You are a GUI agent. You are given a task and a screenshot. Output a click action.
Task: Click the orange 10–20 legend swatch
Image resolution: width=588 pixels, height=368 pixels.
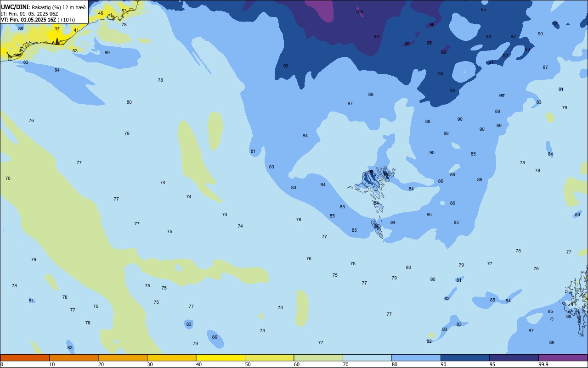tap(73, 357)
